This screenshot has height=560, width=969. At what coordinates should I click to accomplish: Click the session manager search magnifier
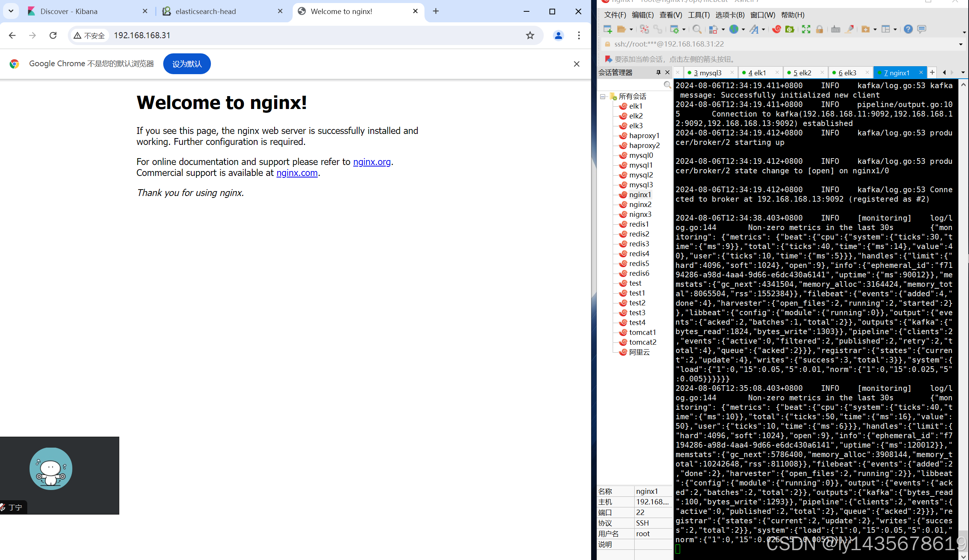pyautogui.click(x=667, y=85)
